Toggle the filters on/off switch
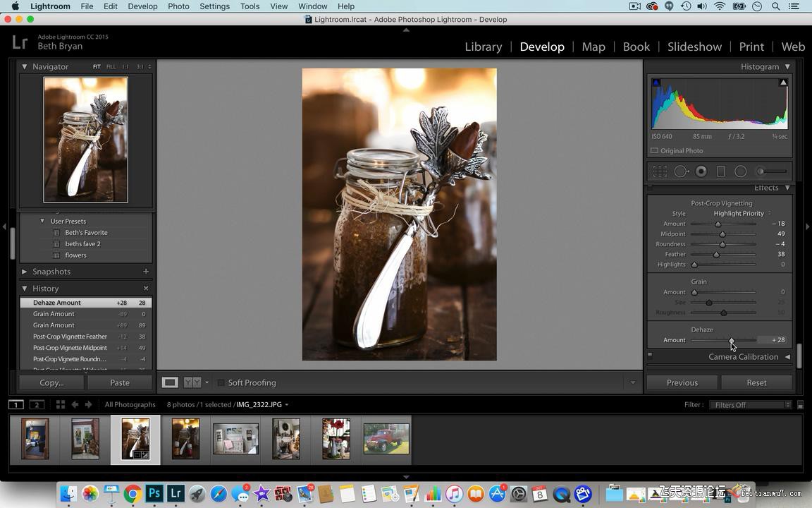Image resolution: width=812 pixels, height=508 pixels. coord(800,405)
